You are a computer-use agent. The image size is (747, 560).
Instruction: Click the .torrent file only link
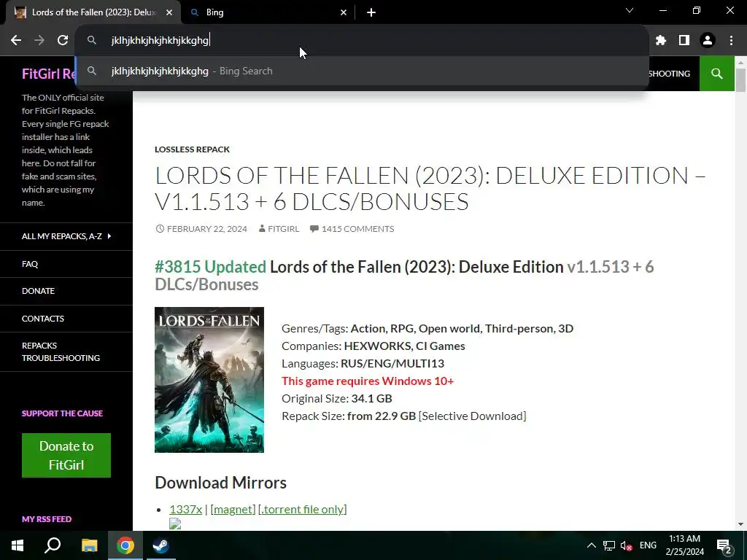pos(303,509)
